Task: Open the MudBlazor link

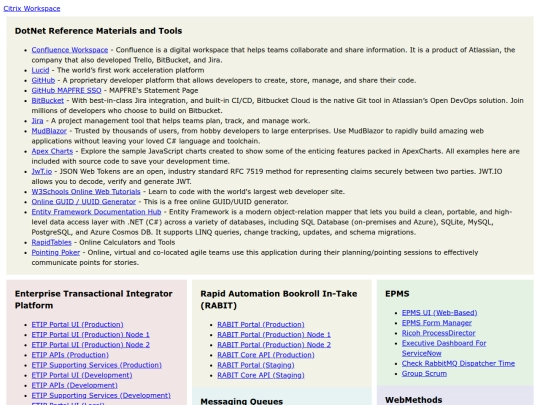Action: [49, 131]
